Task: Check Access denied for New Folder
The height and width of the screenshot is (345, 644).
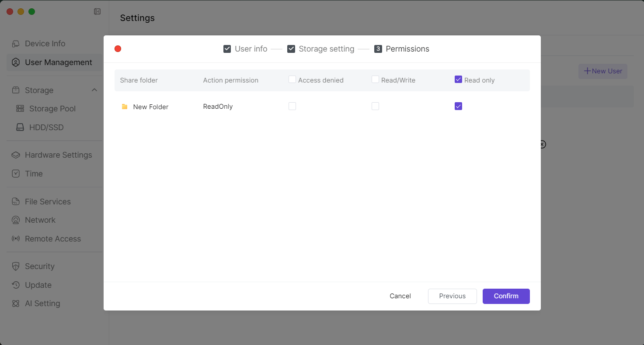Action: click(x=292, y=106)
